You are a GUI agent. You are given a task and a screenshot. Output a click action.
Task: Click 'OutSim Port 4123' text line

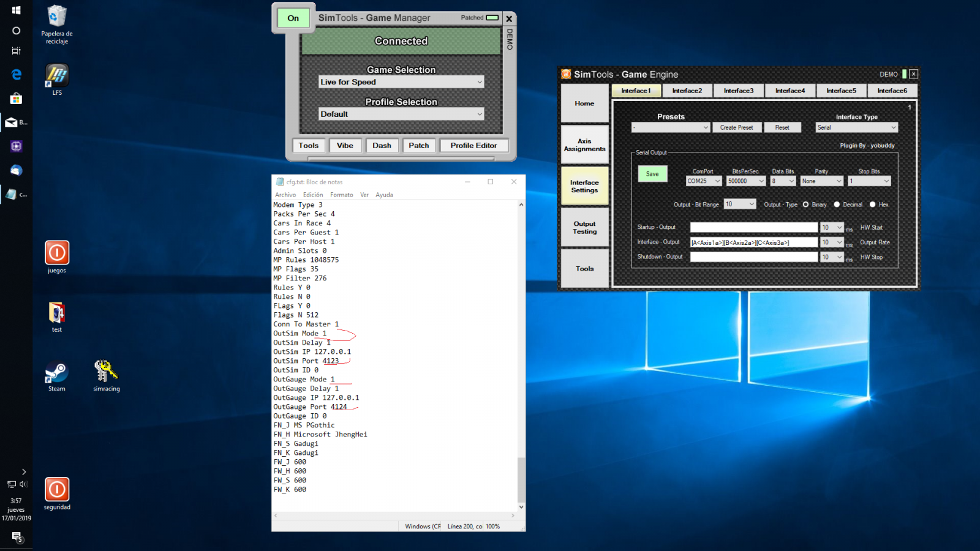coord(306,361)
